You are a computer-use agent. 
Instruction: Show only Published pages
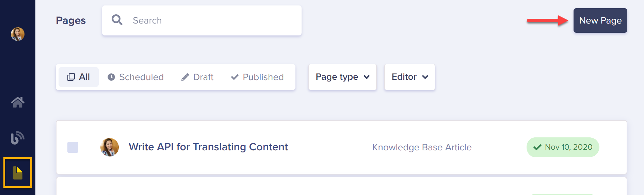coord(257,77)
